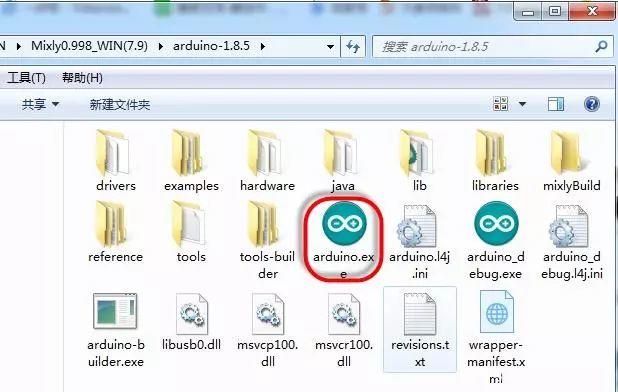Open the libraries folder
Screen dimensions: 618x392
pos(495,161)
